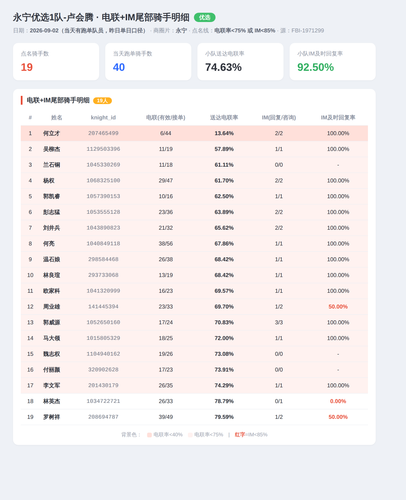Click the 78.79% rate cell

224,401
